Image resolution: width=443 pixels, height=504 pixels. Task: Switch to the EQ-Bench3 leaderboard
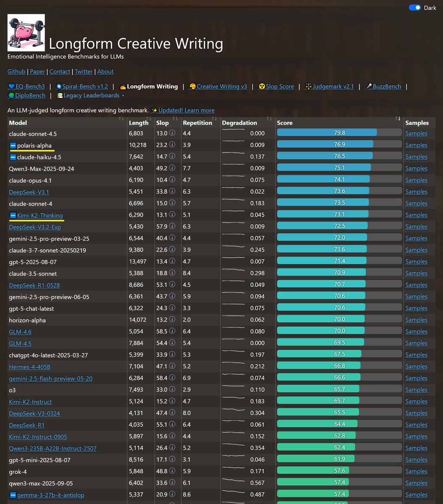coord(26,87)
